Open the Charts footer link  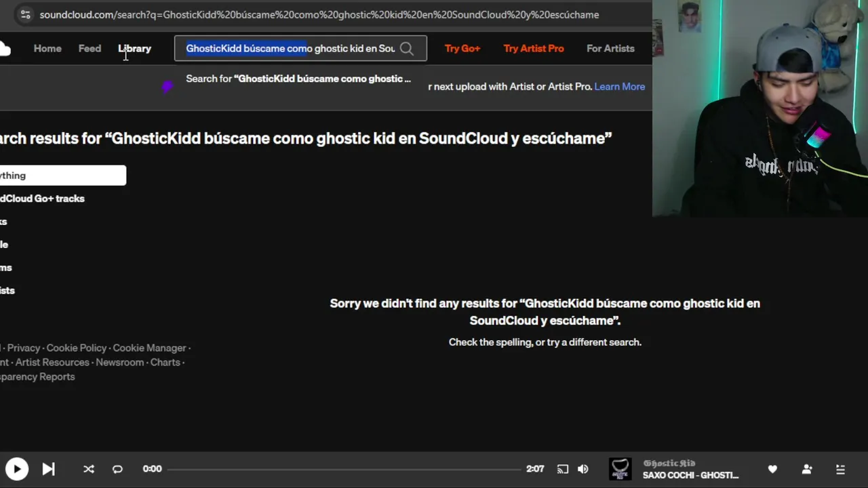click(165, 363)
